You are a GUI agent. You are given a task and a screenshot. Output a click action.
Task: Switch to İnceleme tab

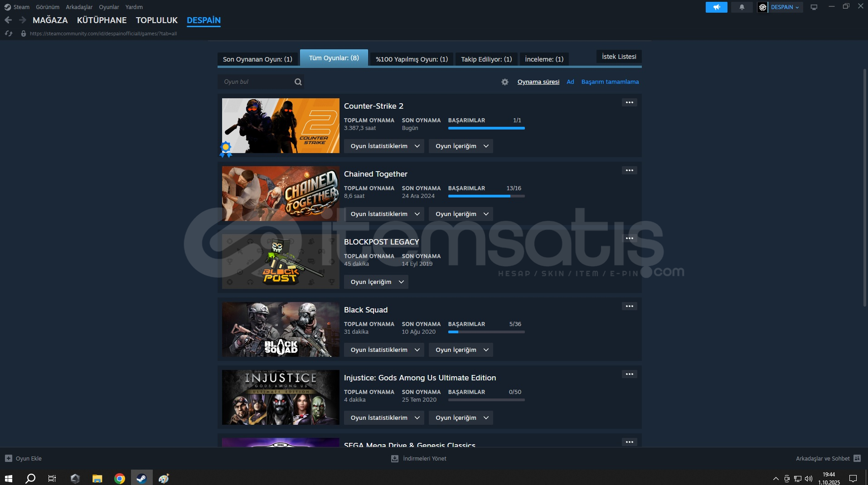(x=544, y=59)
